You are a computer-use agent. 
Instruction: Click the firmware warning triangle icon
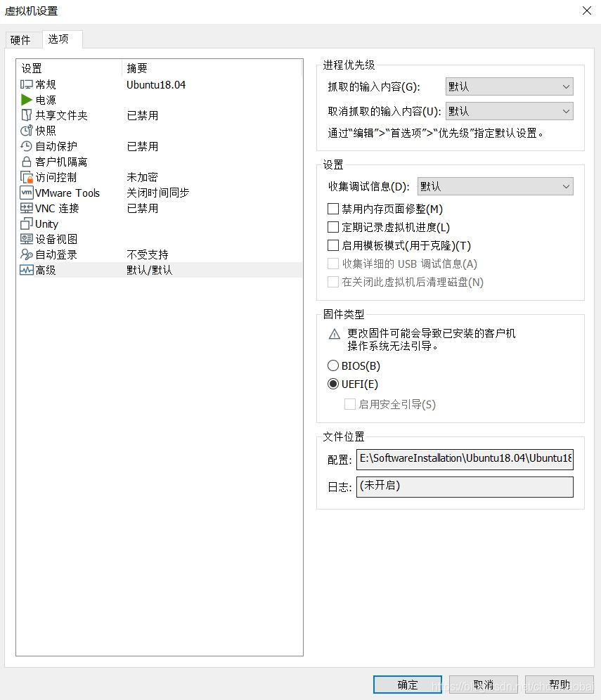(335, 334)
